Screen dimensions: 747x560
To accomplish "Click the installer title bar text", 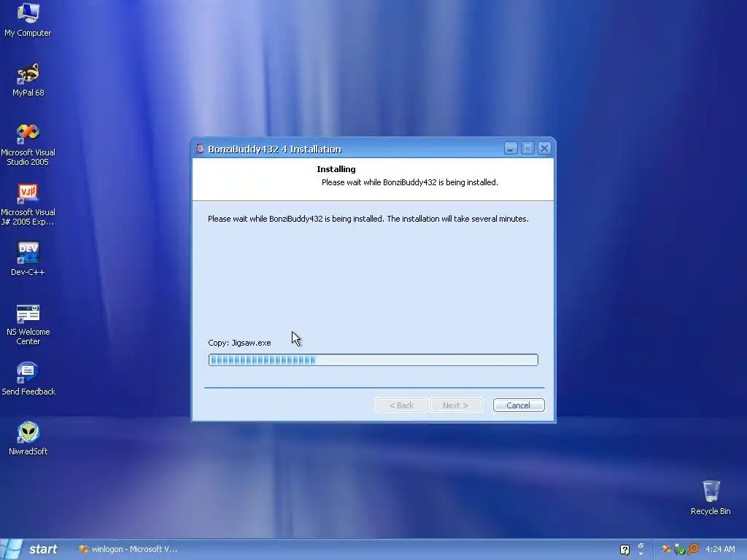I will [274, 149].
